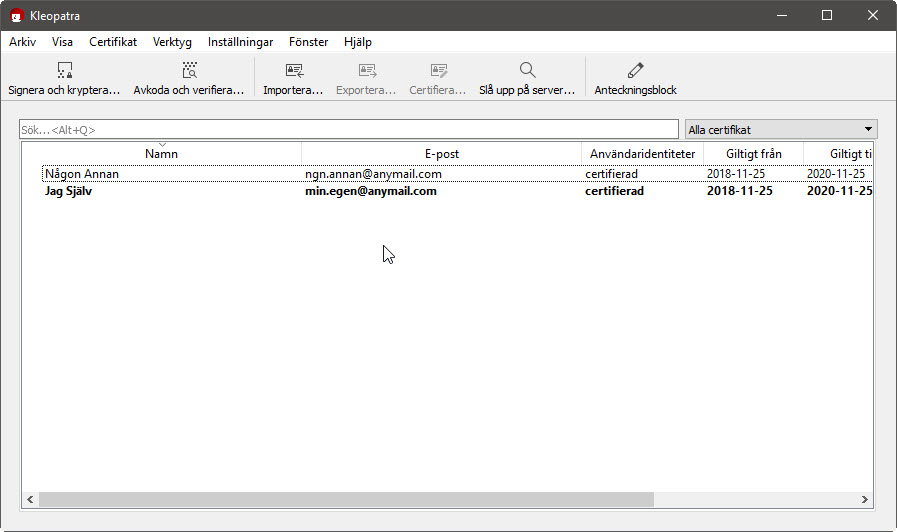The width and height of the screenshot is (897, 532).
Task: Sort by the E-post column header
Action: (x=441, y=154)
